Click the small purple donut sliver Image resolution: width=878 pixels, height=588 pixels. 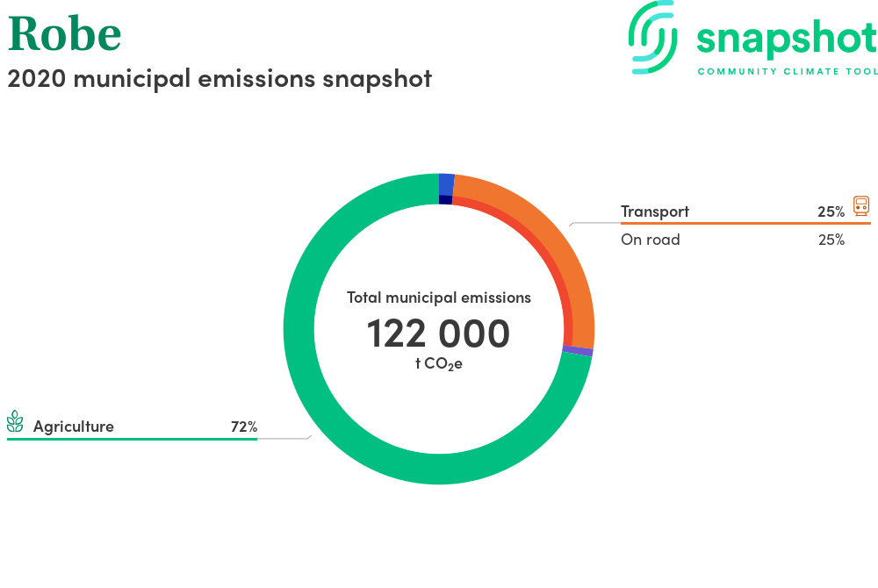point(578,351)
